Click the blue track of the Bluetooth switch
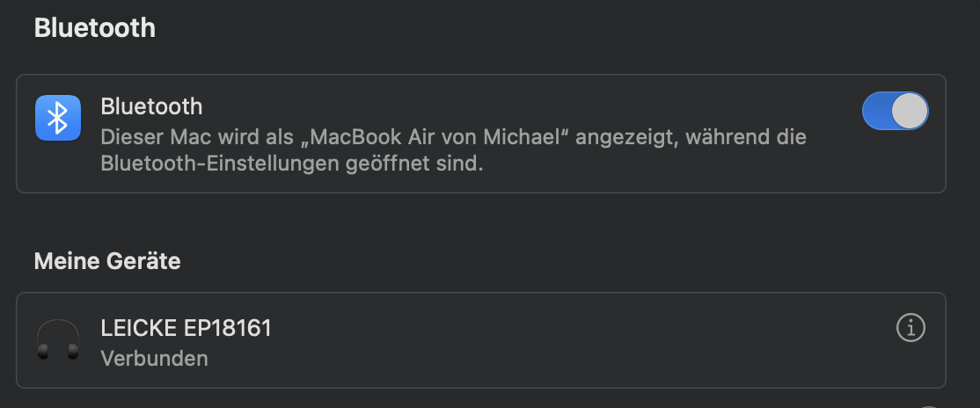 tap(877, 112)
